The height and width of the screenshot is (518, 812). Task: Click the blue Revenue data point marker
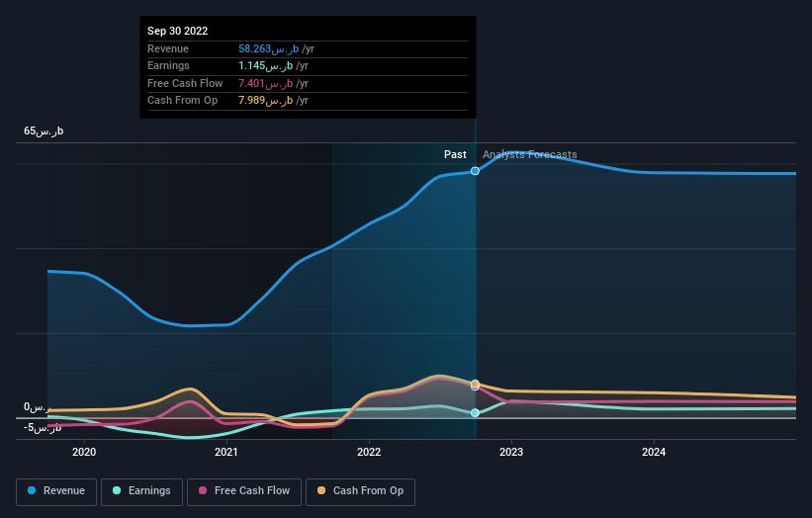tap(475, 171)
